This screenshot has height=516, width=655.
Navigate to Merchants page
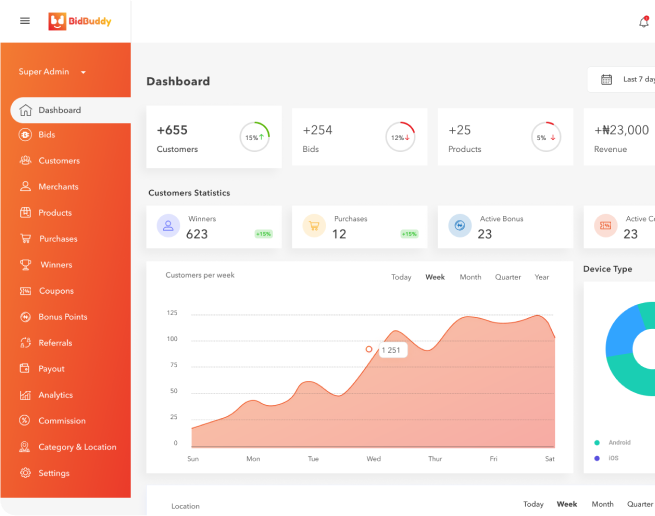pos(58,186)
